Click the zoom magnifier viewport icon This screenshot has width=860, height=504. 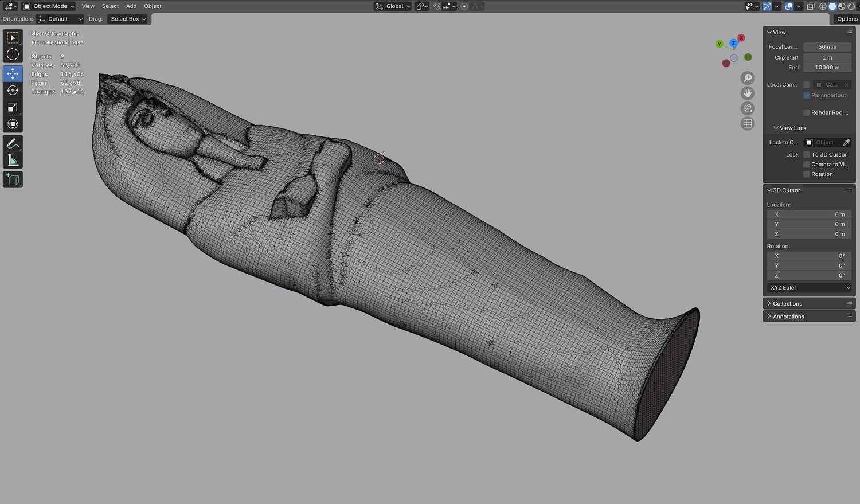tap(748, 78)
